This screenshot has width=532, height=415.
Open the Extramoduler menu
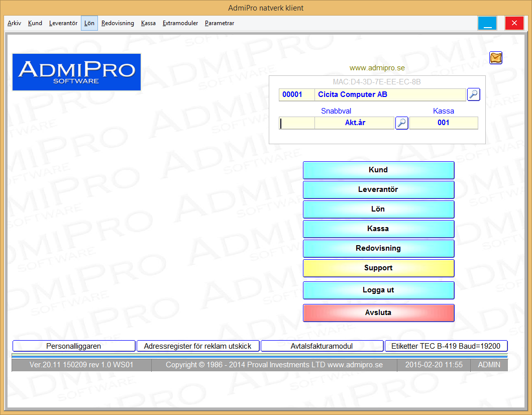[x=180, y=23]
